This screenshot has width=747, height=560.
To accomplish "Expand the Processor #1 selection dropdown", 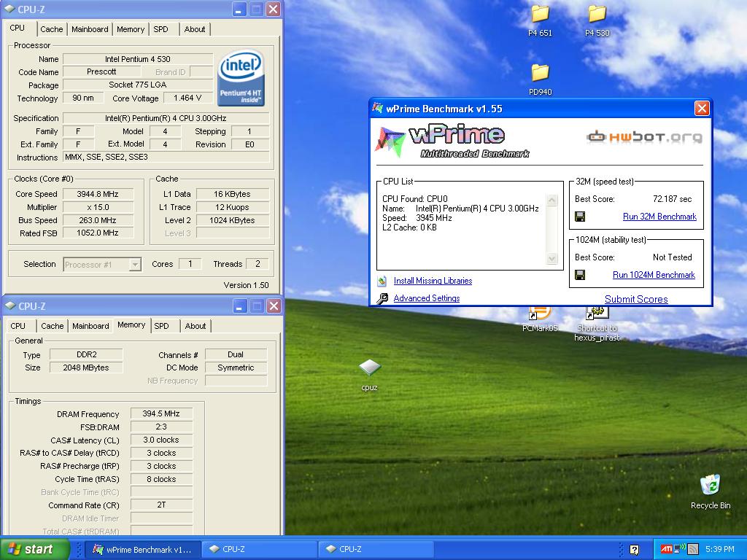I will (135, 264).
